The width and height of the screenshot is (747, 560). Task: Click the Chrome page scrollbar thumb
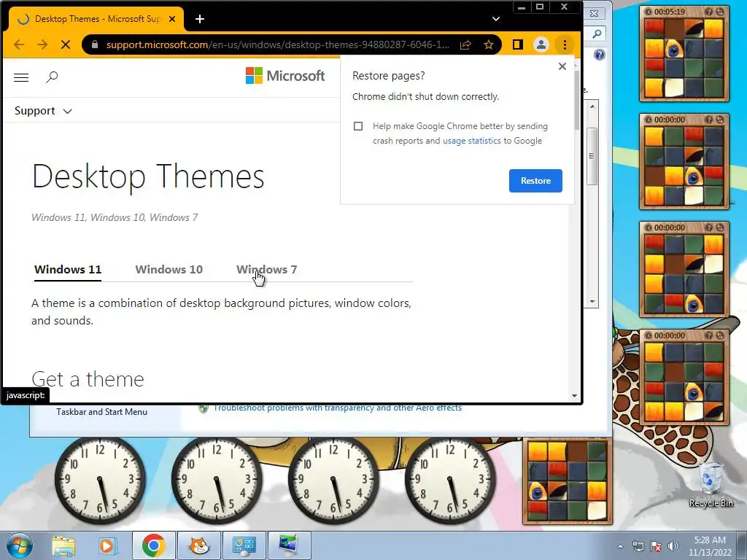(x=577, y=100)
